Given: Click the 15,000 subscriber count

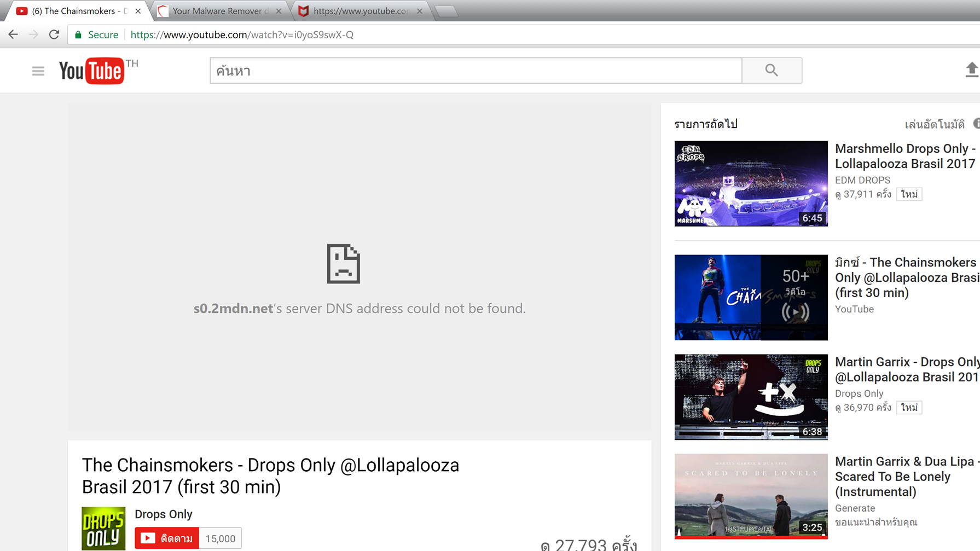Looking at the screenshot, I should pyautogui.click(x=220, y=538).
